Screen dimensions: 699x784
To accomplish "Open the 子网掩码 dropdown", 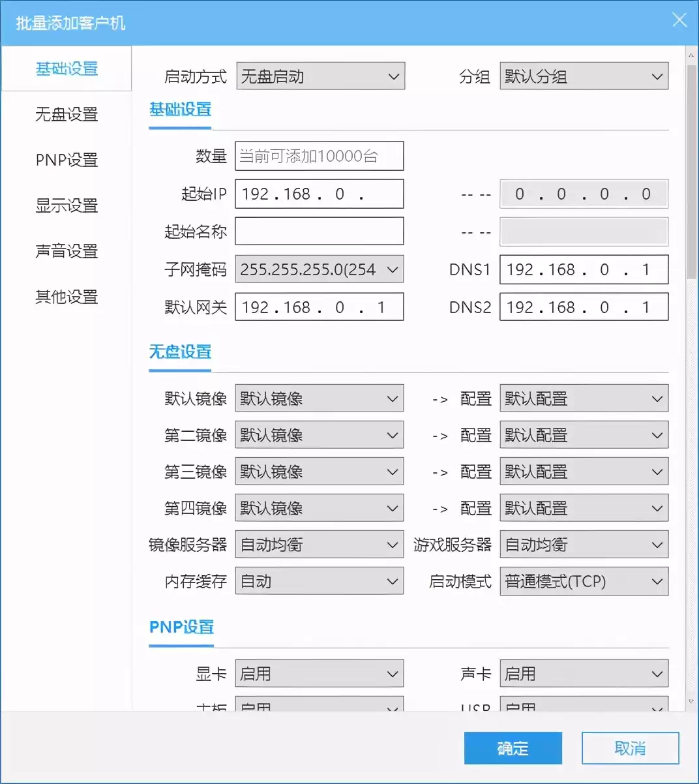I will click(x=319, y=269).
